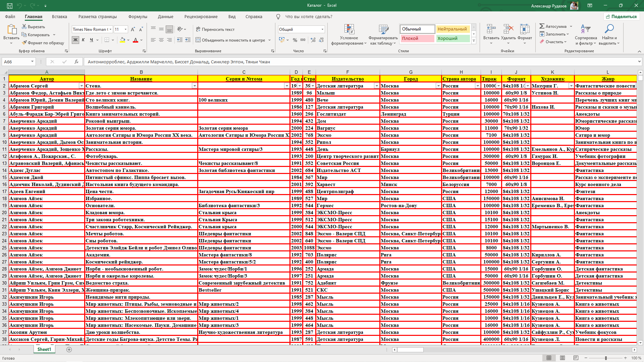Toggle Page break preview view
The image size is (644, 362).
tap(576, 358)
